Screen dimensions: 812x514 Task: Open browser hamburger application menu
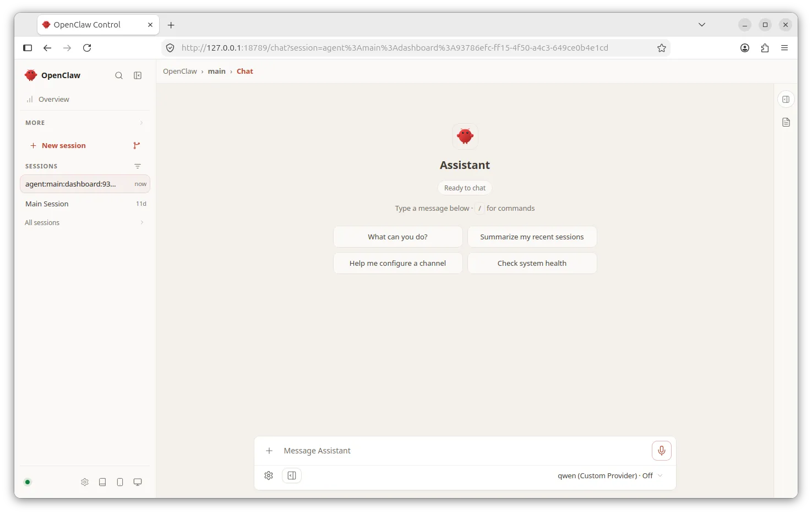pyautogui.click(x=784, y=48)
